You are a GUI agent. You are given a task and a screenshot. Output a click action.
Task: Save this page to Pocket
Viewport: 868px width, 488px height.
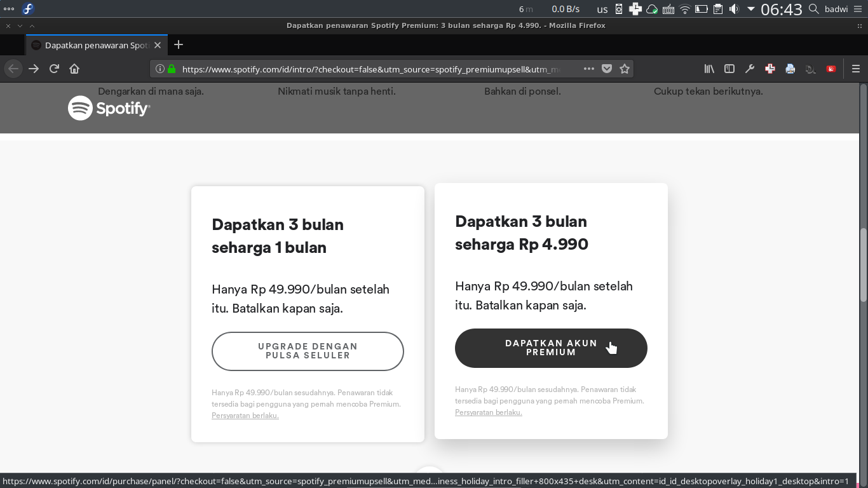(607, 69)
